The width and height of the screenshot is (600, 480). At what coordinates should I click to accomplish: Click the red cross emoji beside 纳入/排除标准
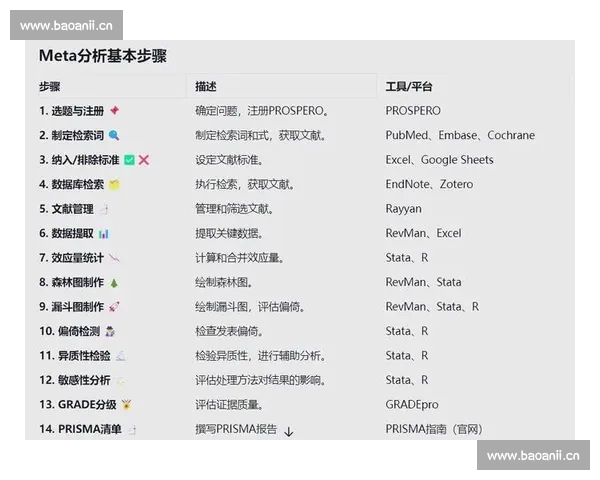coord(144,160)
